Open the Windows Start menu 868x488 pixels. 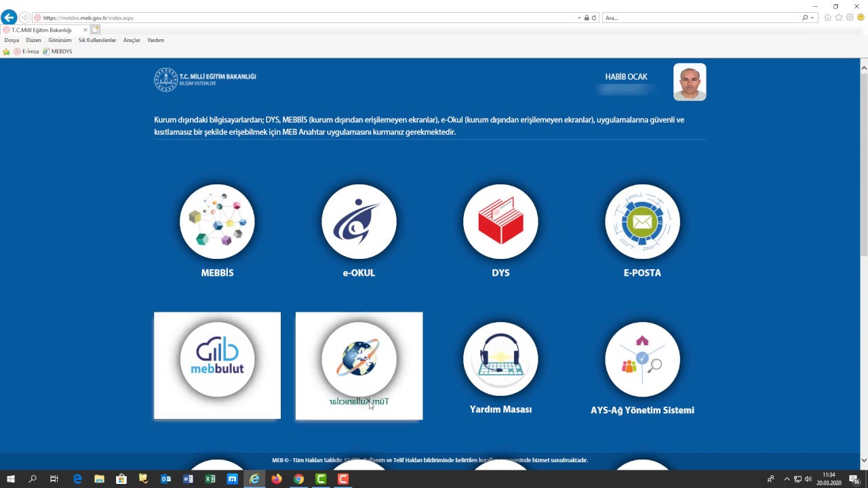(10, 479)
